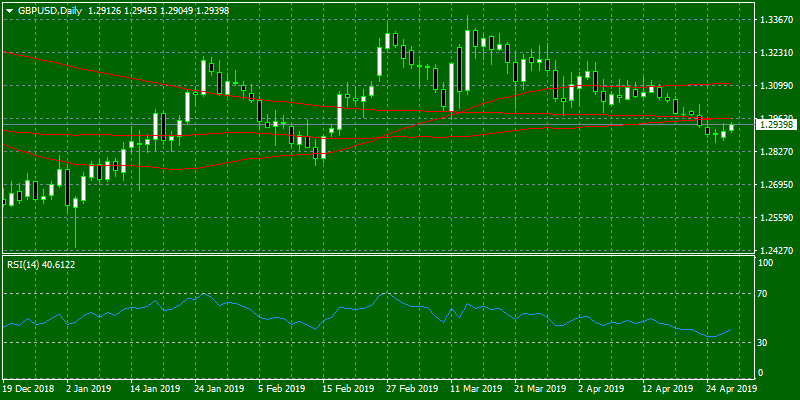Click the 1.28270 price axis label
Image resolution: width=800 pixels, height=400 pixels.
(775, 152)
